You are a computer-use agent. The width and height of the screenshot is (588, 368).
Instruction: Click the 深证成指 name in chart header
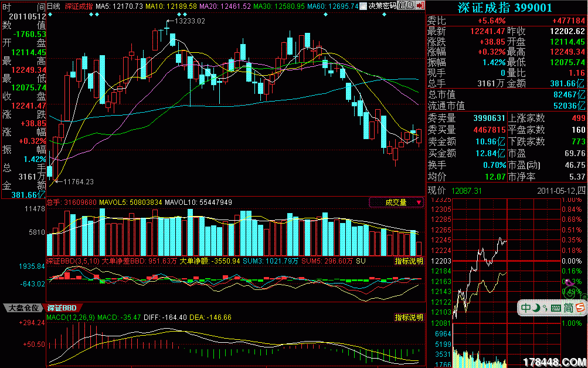tap(78, 6)
